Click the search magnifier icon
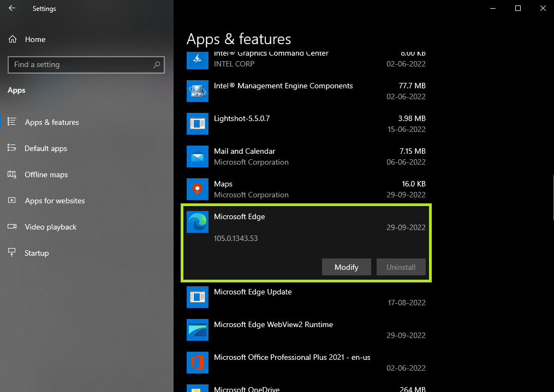 coord(157,64)
